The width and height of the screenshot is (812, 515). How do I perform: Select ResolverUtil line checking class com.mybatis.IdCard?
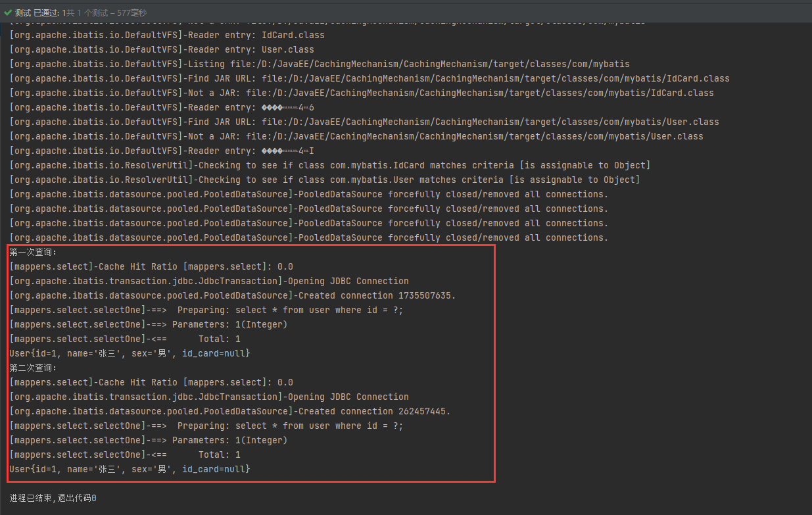(330, 166)
